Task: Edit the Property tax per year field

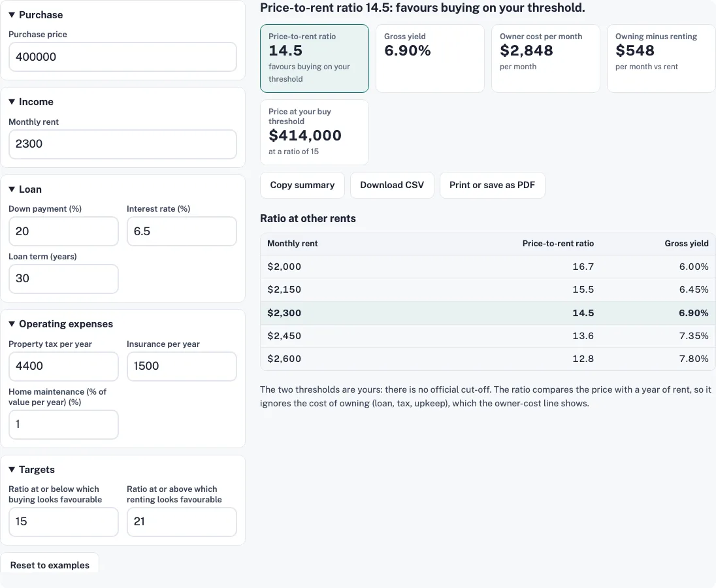Action: [x=63, y=366]
